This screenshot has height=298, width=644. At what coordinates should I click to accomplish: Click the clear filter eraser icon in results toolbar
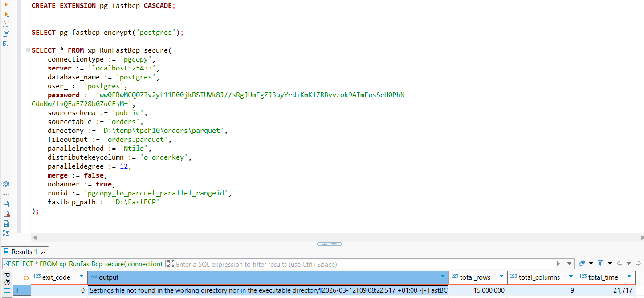[x=582, y=263]
